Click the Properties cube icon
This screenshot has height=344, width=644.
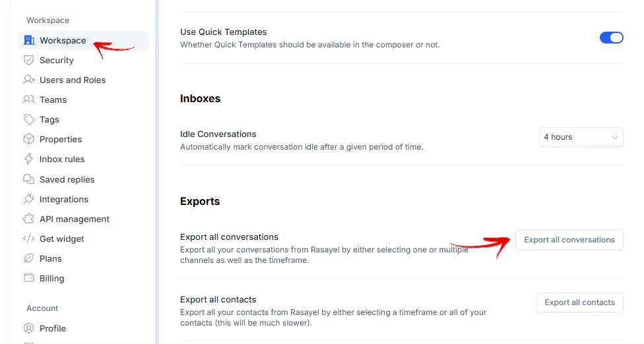click(29, 139)
